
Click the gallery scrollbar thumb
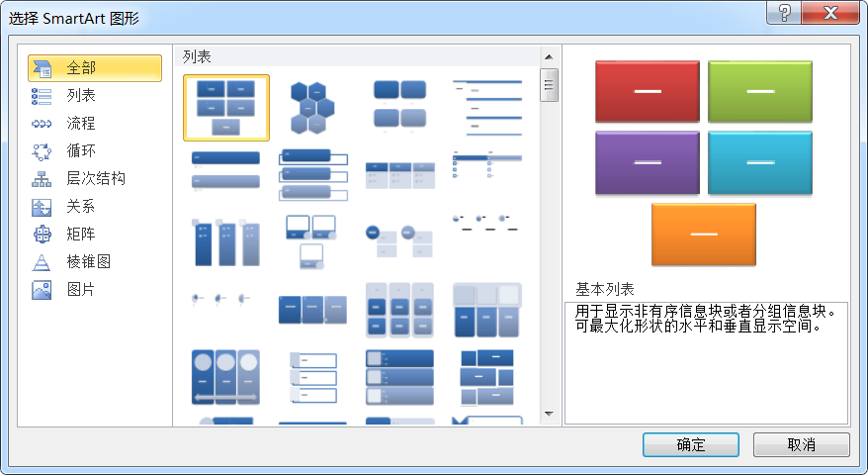549,85
